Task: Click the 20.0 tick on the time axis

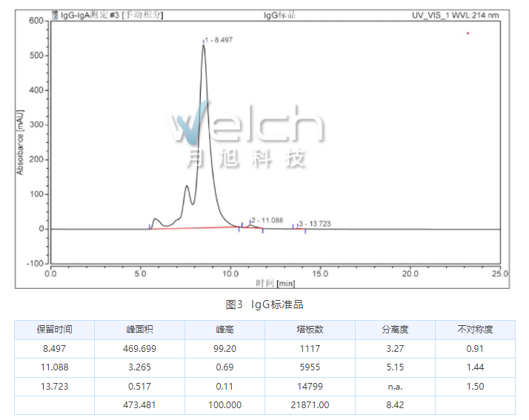Action: [x=410, y=273]
